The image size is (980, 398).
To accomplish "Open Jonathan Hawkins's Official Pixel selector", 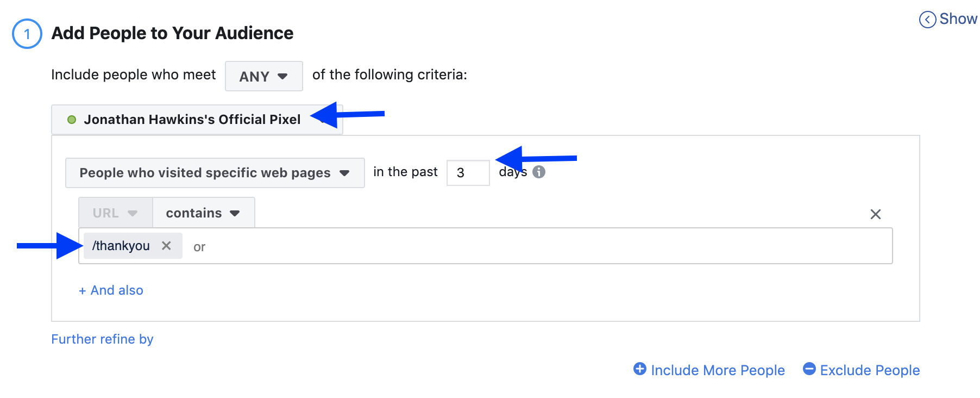I will (197, 120).
